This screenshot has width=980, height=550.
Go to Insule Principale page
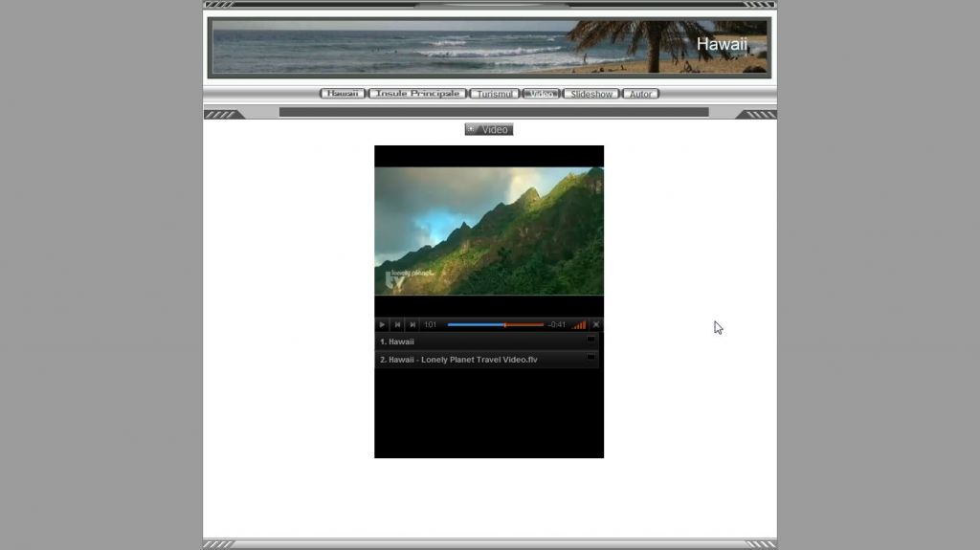coord(417,94)
